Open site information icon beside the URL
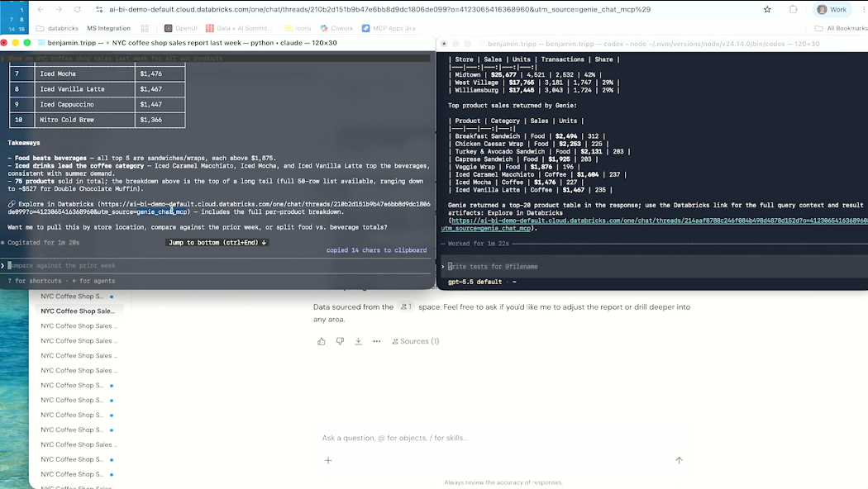 [x=99, y=9]
